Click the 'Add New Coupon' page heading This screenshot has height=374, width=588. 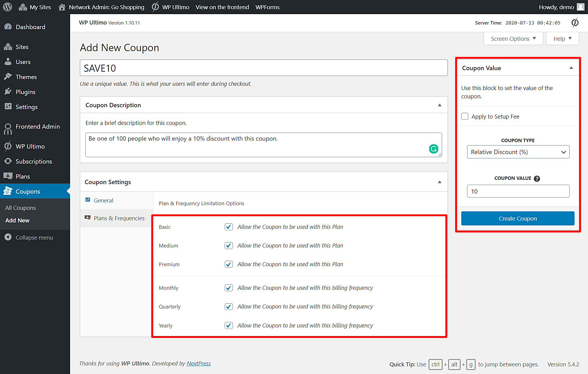(119, 47)
